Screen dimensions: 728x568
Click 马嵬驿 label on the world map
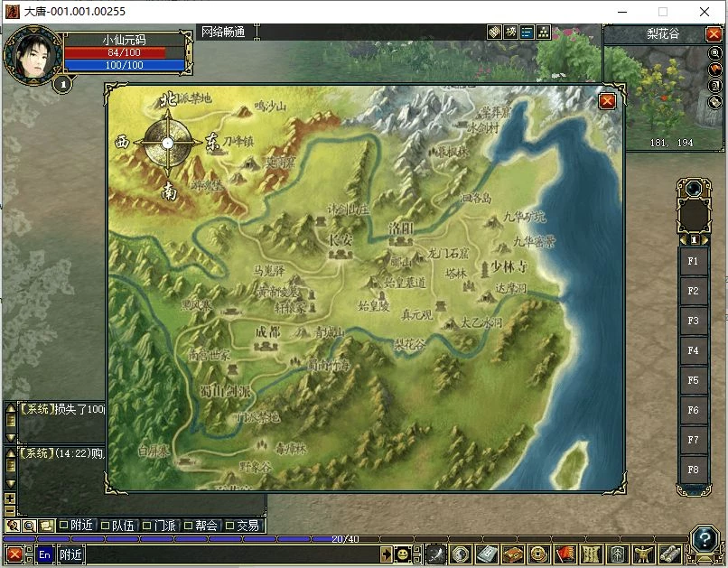pyautogui.click(x=269, y=270)
